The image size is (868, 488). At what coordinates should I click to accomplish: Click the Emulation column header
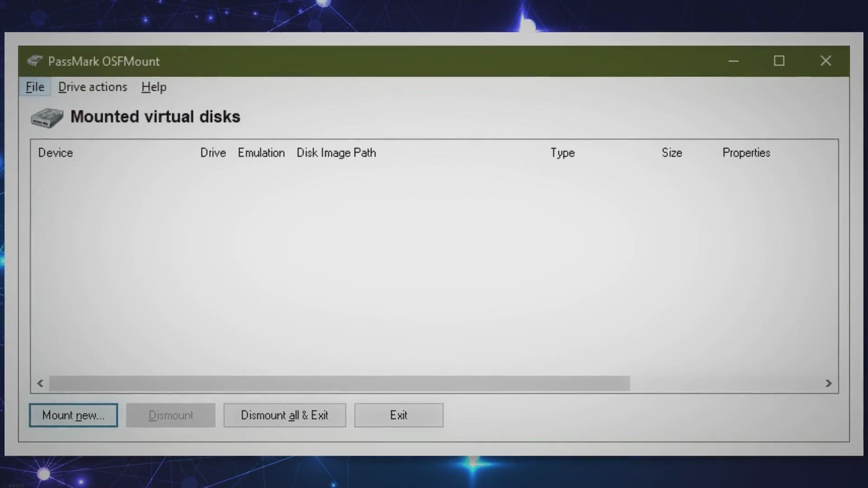(261, 153)
